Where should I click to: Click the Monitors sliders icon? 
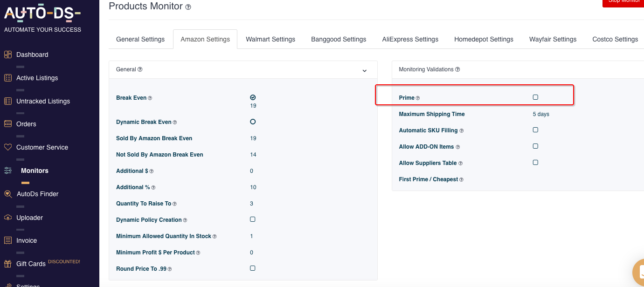coord(8,171)
